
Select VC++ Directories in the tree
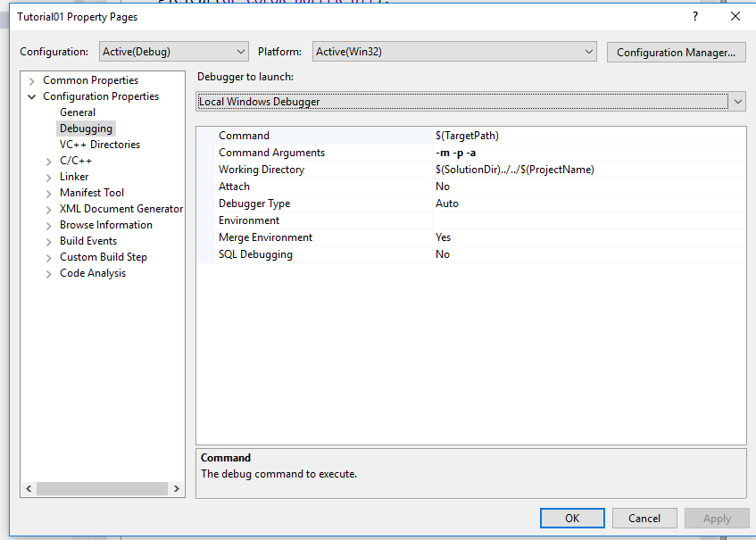tap(100, 145)
